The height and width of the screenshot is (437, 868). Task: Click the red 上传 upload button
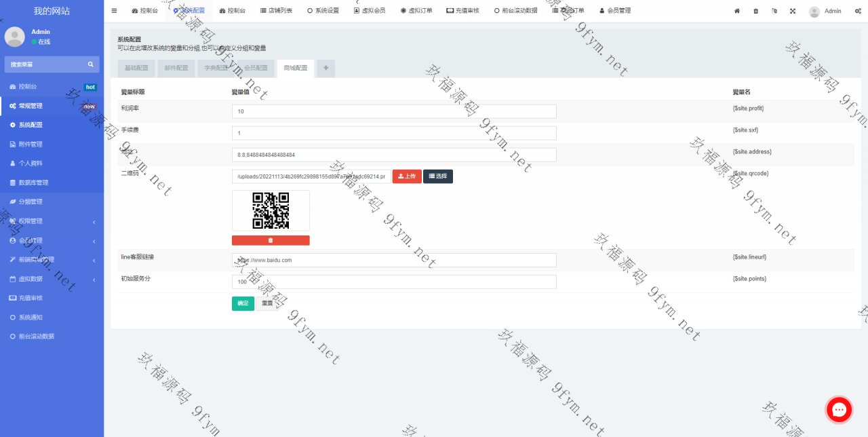click(x=407, y=176)
